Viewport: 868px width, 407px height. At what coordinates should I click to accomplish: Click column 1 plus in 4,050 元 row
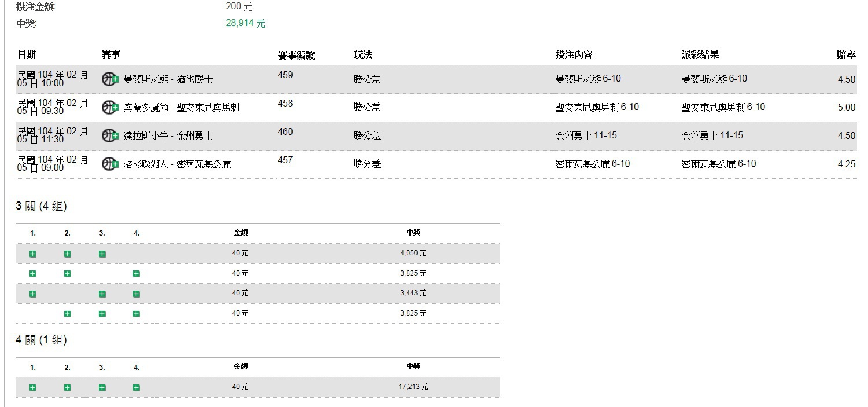[x=33, y=254]
